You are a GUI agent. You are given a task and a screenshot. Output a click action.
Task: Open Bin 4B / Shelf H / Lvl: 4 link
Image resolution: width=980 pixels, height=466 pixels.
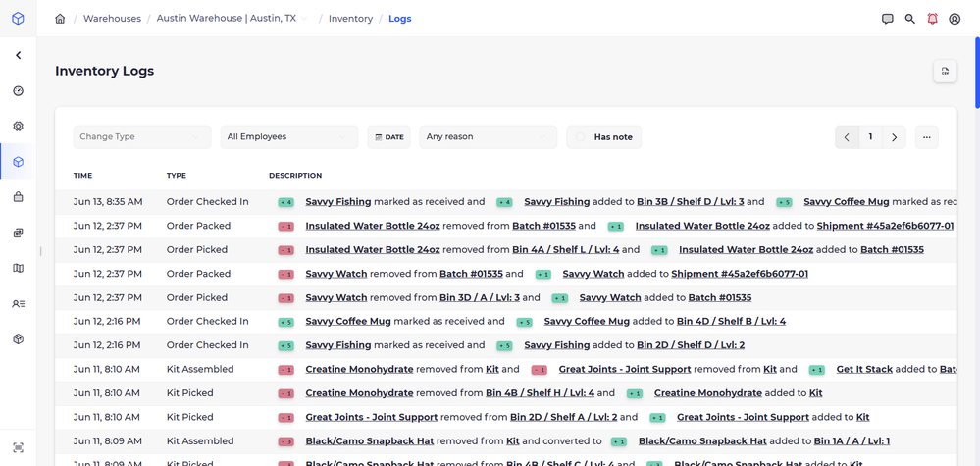pyautogui.click(x=540, y=393)
